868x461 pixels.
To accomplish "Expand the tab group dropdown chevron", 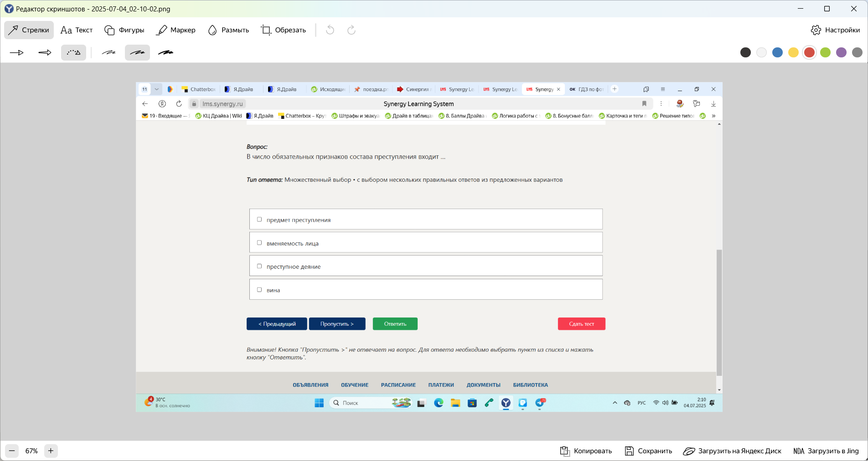I will coord(156,89).
